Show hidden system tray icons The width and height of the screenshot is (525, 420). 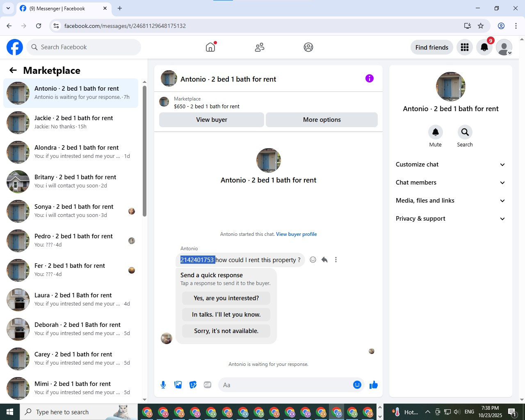(427, 412)
